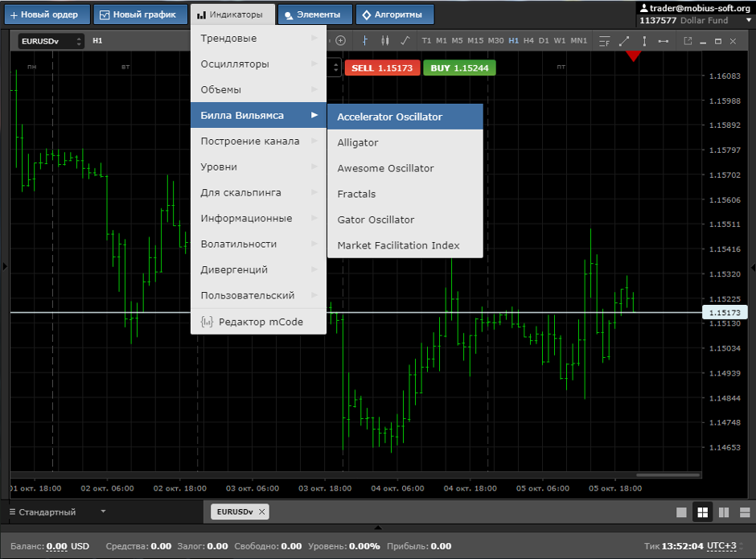Toggle the M15 timeframe
756x559 pixels.
[x=475, y=41]
